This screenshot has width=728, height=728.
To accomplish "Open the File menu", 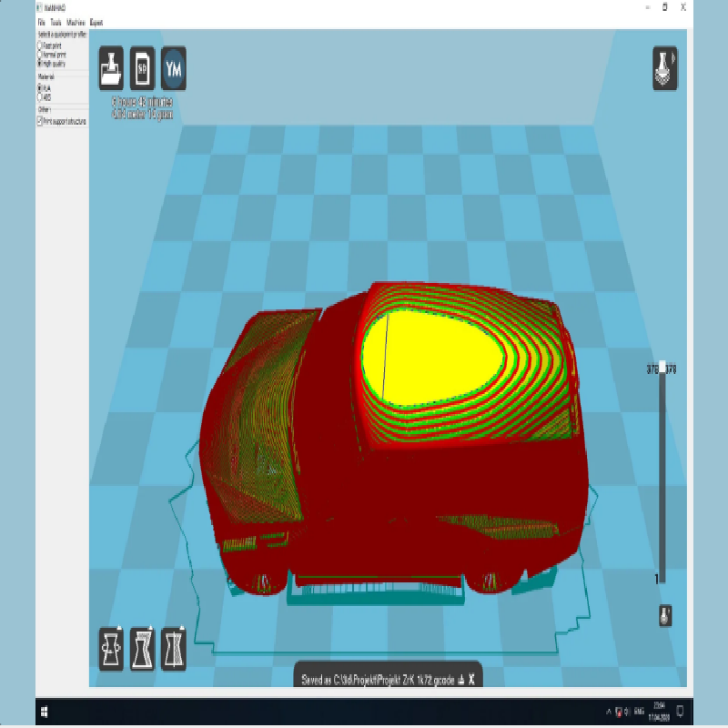I will 41,21.
